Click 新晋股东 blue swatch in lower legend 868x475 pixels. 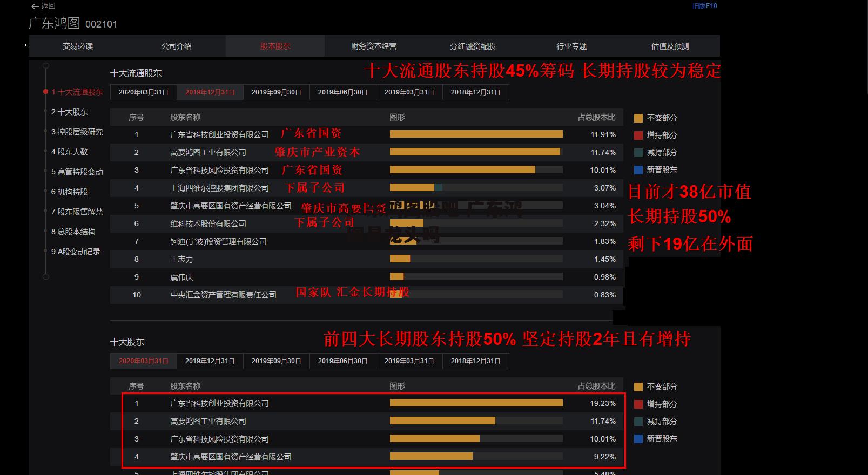tap(638, 438)
